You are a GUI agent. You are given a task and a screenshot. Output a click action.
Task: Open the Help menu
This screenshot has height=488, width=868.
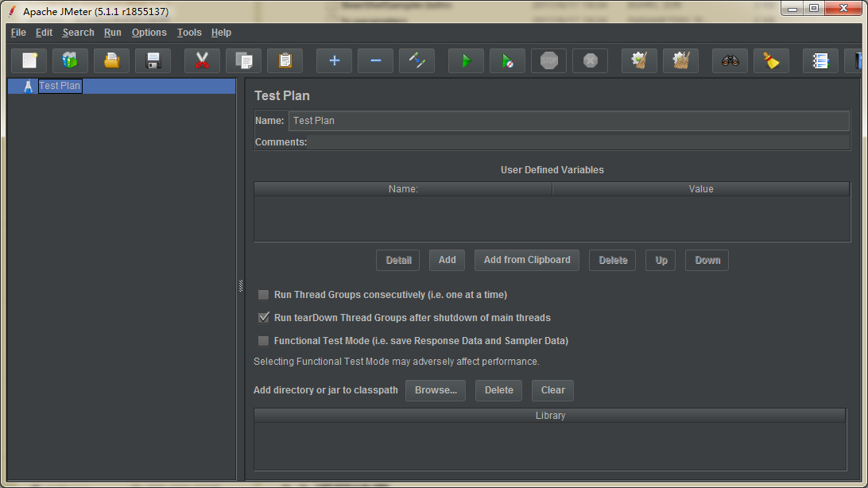tap(221, 33)
